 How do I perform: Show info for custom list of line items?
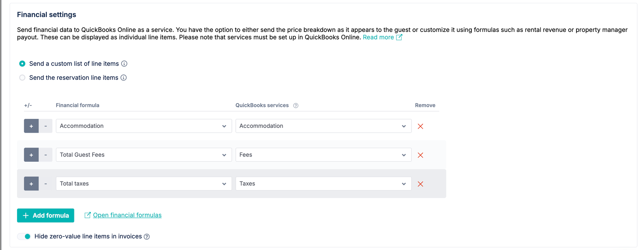[x=124, y=64]
